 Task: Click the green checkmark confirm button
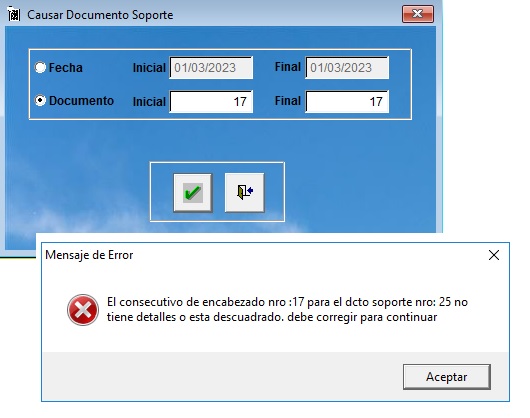click(193, 193)
